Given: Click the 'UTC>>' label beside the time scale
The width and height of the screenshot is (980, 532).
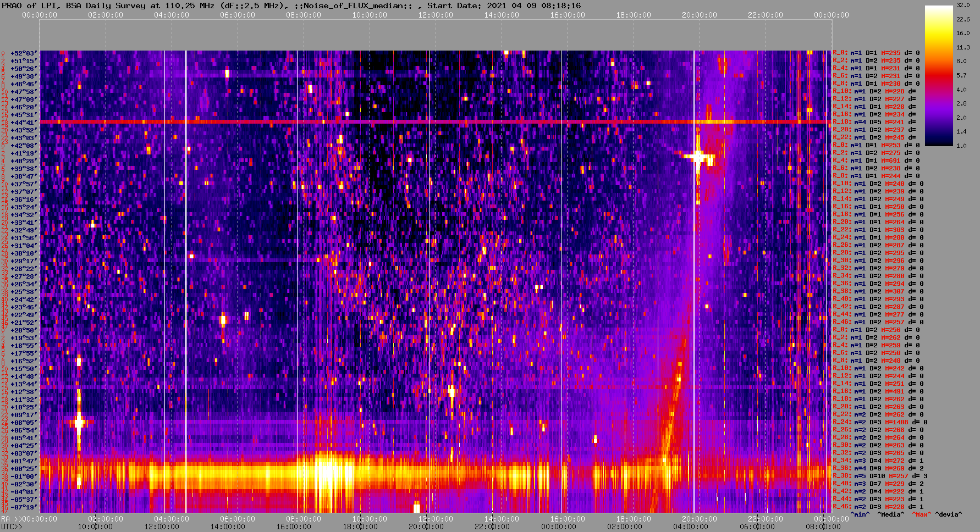Looking at the screenshot, I should coord(11,527).
